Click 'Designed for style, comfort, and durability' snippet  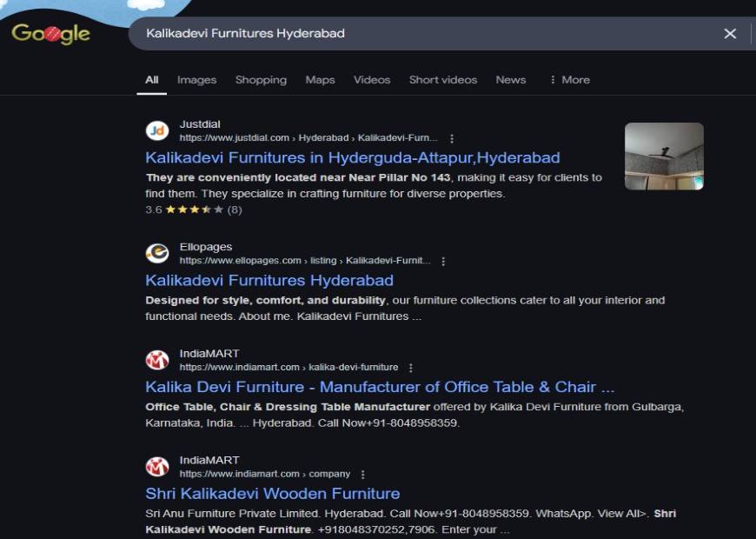265,300
